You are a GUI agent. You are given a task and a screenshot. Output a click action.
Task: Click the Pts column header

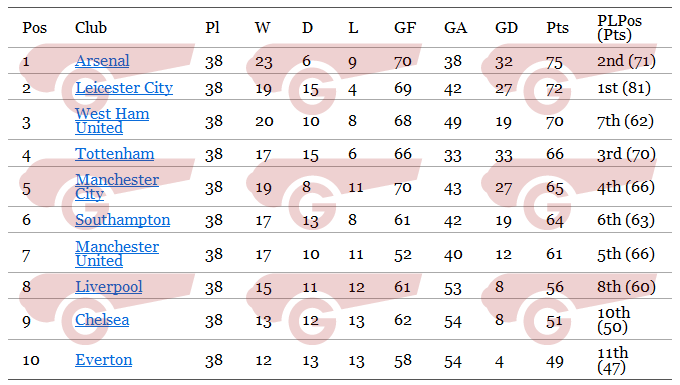(x=557, y=28)
